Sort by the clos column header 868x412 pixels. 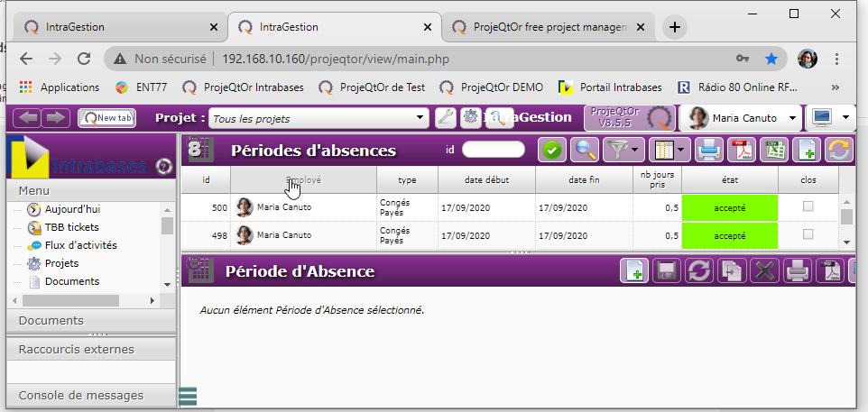tap(808, 179)
